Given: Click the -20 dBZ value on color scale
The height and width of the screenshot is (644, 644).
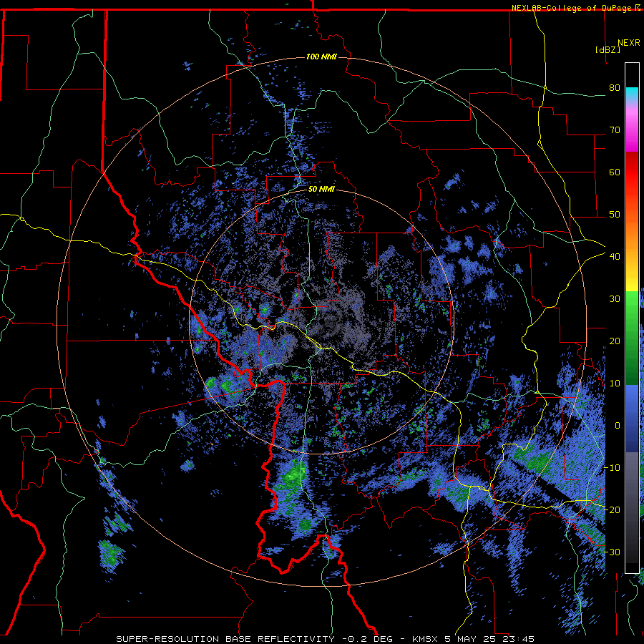Looking at the screenshot, I should (612, 509).
